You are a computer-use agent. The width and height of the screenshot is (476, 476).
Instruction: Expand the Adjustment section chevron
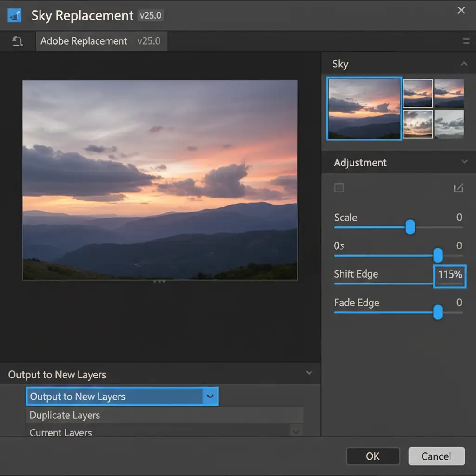pyautogui.click(x=463, y=162)
